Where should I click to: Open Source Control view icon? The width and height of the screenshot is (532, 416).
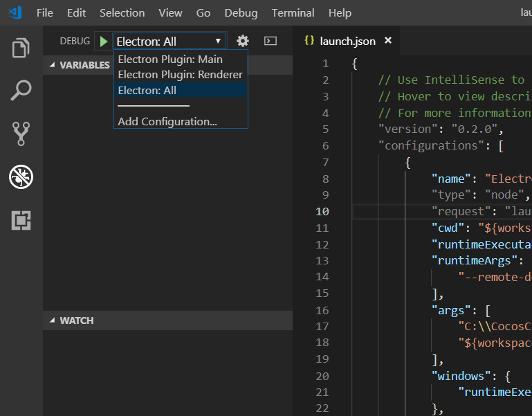[21, 134]
